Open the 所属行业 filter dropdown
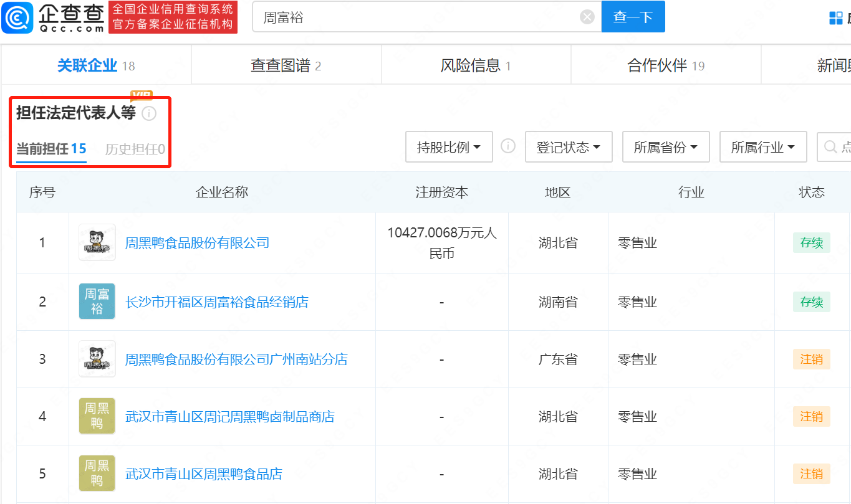Screen dimensions: 851x504 pyautogui.click(x=763, y=147)
